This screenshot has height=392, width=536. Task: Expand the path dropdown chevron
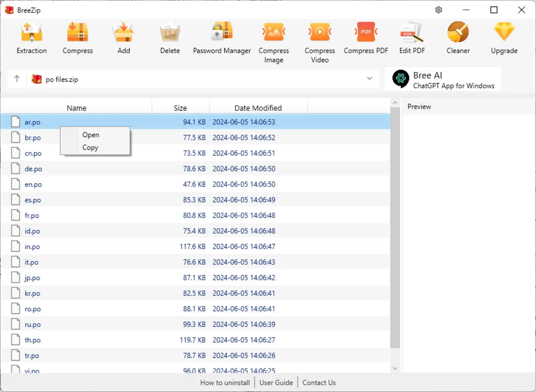coord(369,78)
